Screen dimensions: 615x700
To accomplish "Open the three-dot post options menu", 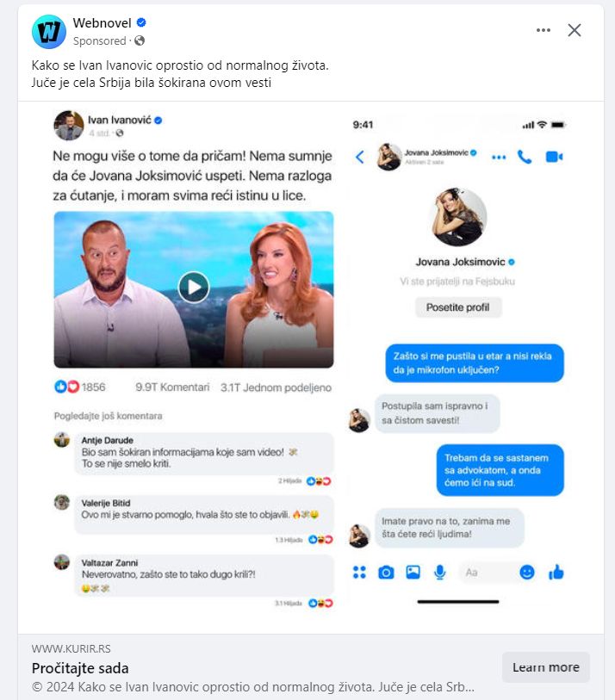I will pyautogui.click(x=544, y=30).
